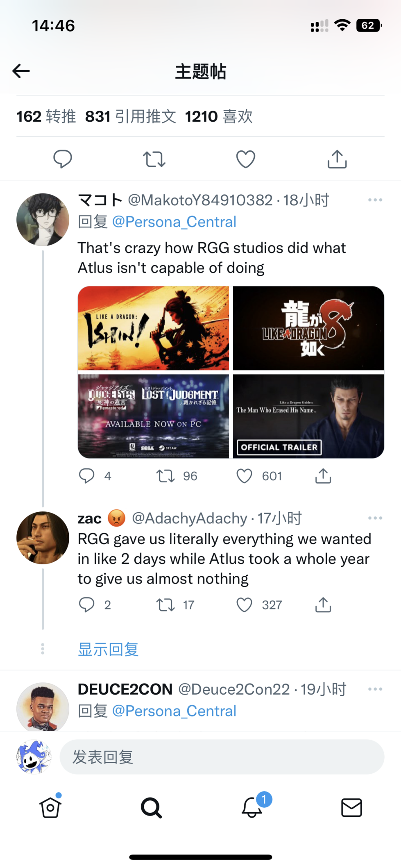Open the @Persona_Central mention in マコト's tweet
The width and height of the screenshot is (401, 868).
(x=174, y=222)
